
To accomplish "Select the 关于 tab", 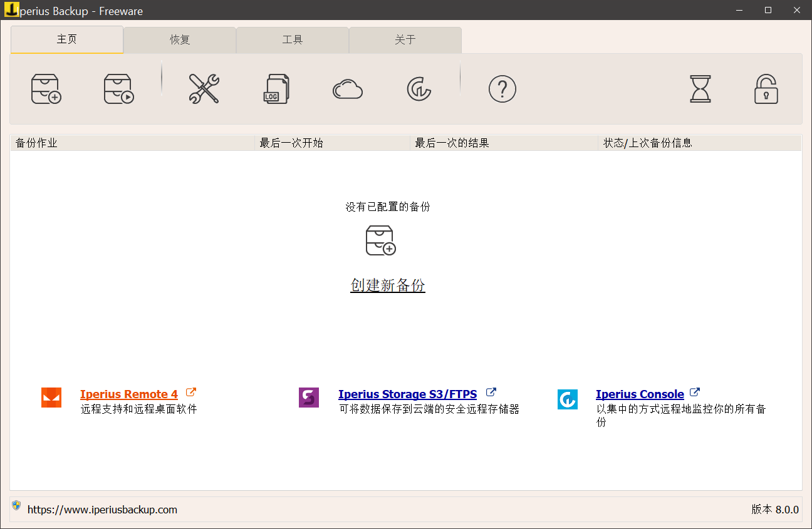I will [405, 40].
